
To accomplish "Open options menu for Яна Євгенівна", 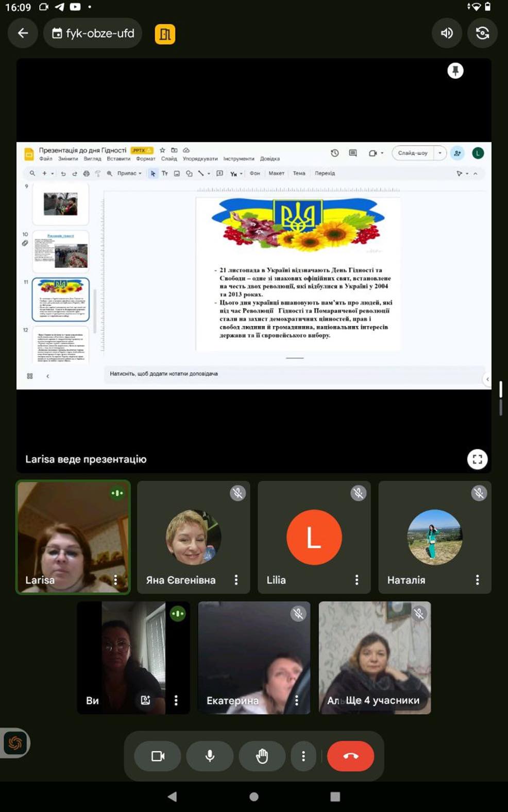I will point(236,580).
